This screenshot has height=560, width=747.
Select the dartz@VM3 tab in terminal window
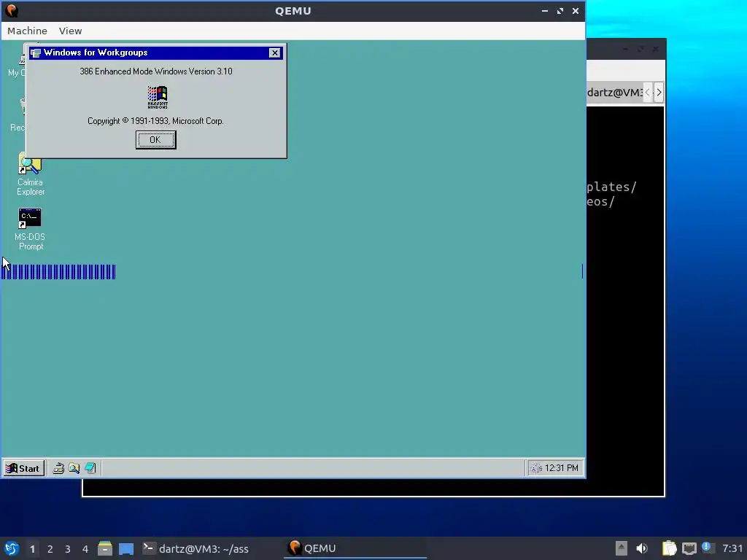coord(614,93)
